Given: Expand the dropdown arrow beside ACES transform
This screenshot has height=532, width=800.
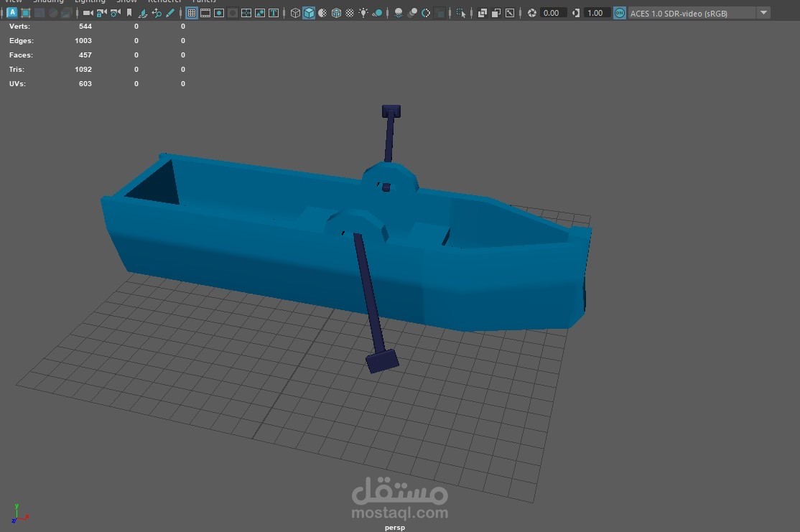Looking at the screenshot, I should click(x=763, y=13).
